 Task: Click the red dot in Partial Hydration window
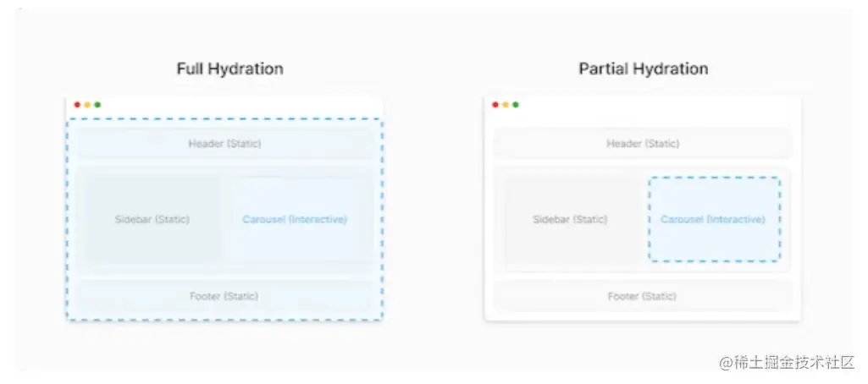pyautogui.click(x=495, y=105)
